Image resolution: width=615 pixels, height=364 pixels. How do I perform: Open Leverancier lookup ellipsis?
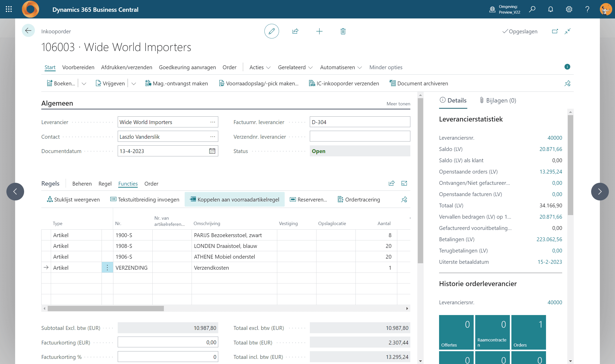tap(213, 122)
